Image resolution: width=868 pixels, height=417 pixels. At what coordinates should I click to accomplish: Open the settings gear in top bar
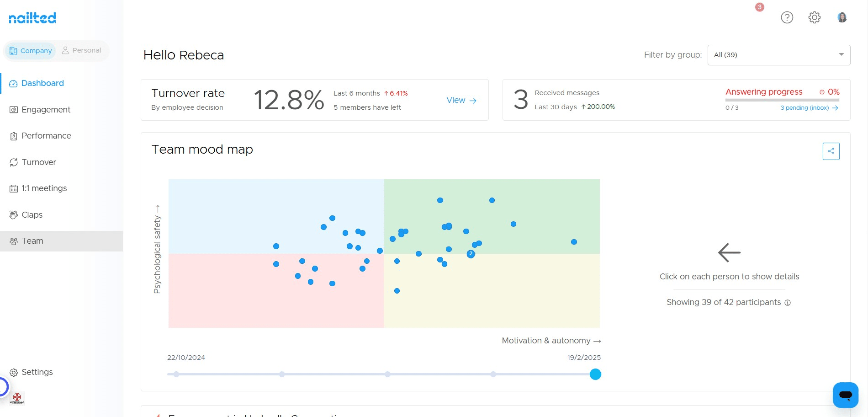pyautogui.click(x=814, y=17)
